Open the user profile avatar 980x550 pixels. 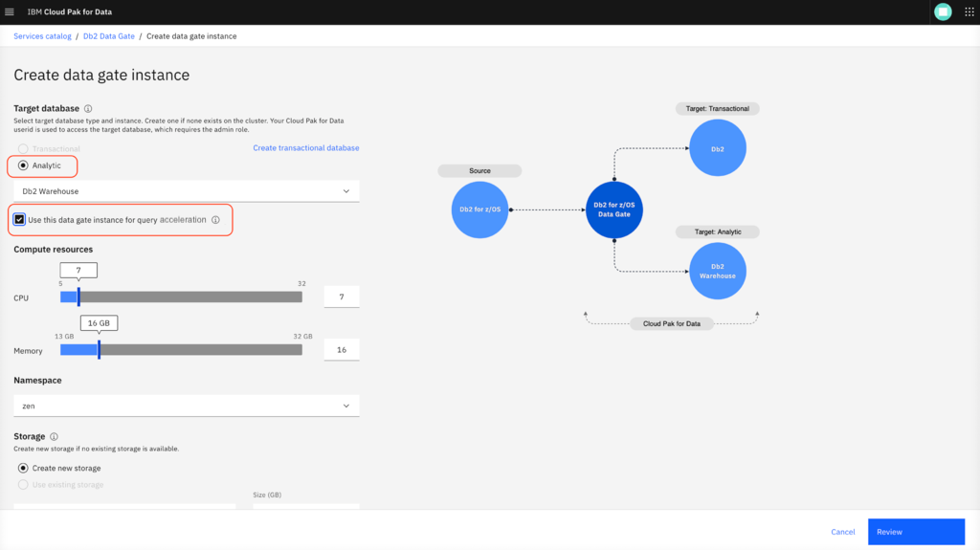point(943,11)
